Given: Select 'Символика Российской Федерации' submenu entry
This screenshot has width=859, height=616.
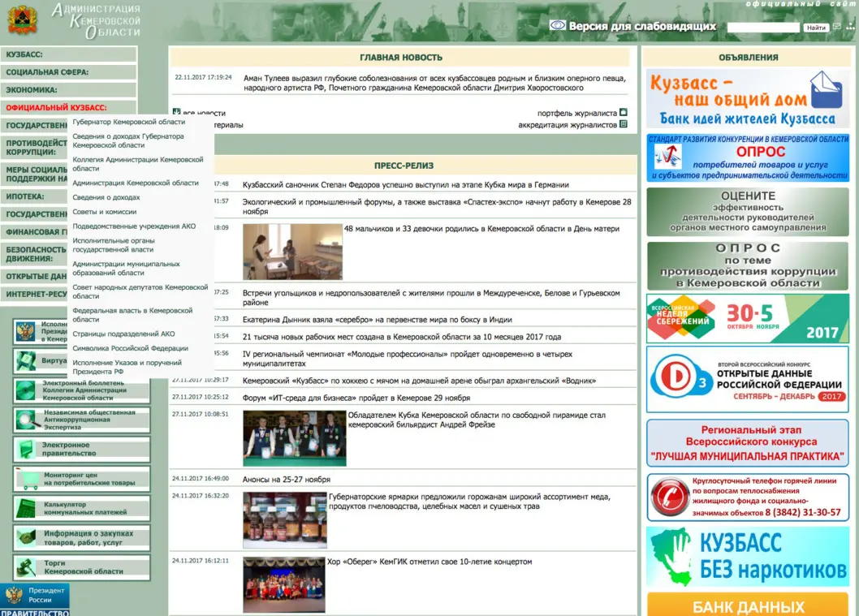Looking at the screenshot, I should click(131, 347).
